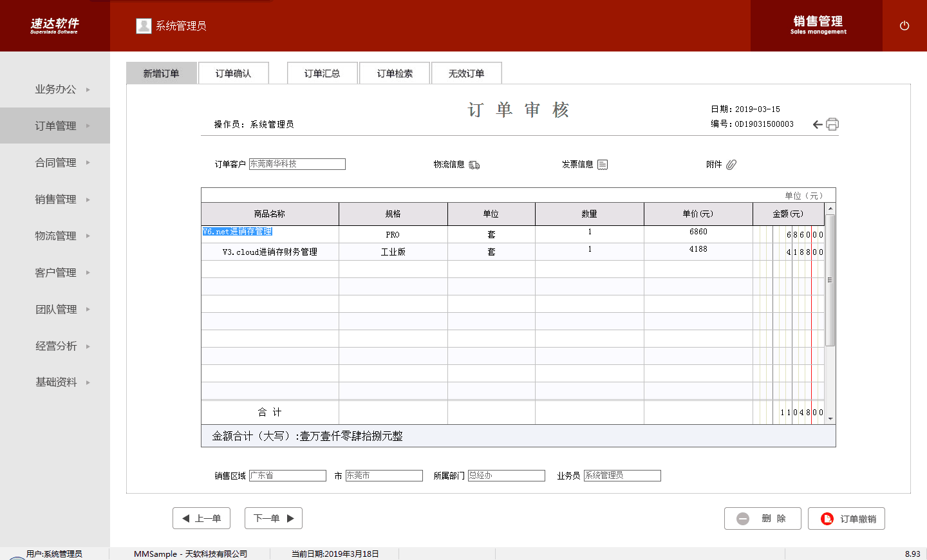Click the 订单客户 input field
This screenshot has width=927, height=560.
coord(297,164)
